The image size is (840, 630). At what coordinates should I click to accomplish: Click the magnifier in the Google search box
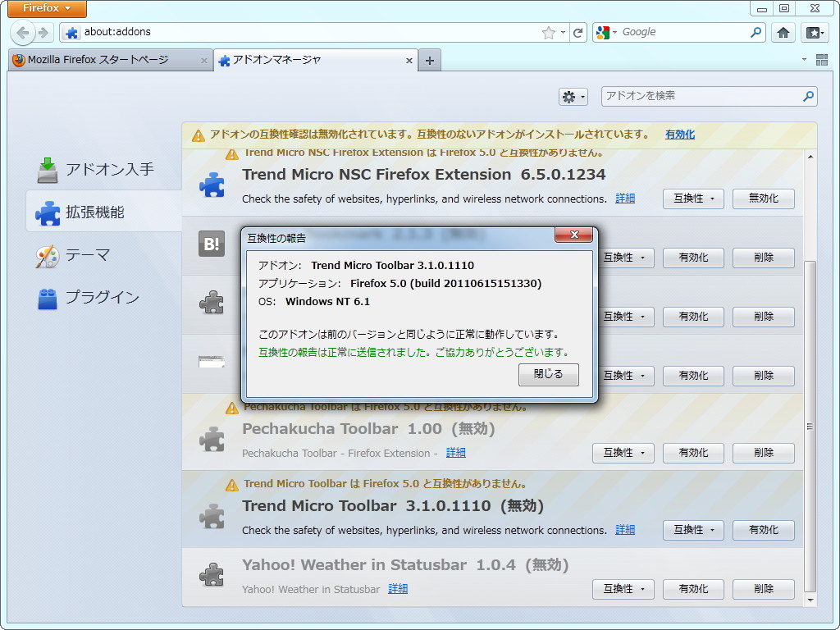pyautogui.click(x=756, y=32)
